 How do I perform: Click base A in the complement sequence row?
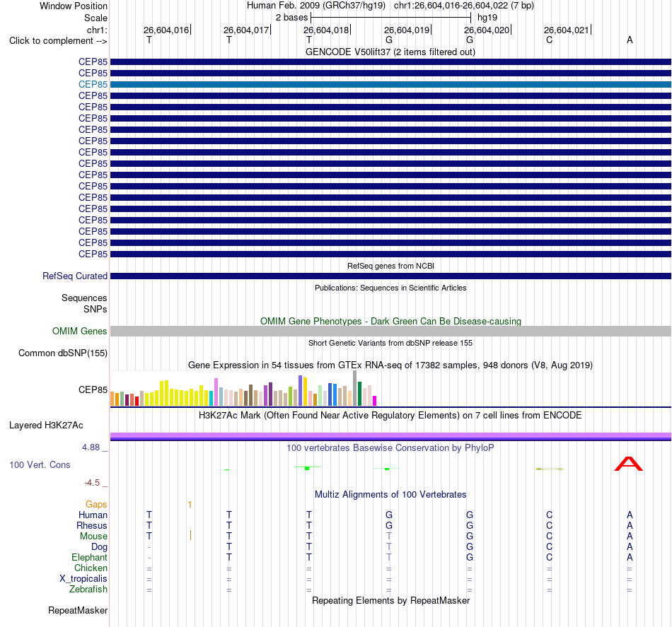630,40
